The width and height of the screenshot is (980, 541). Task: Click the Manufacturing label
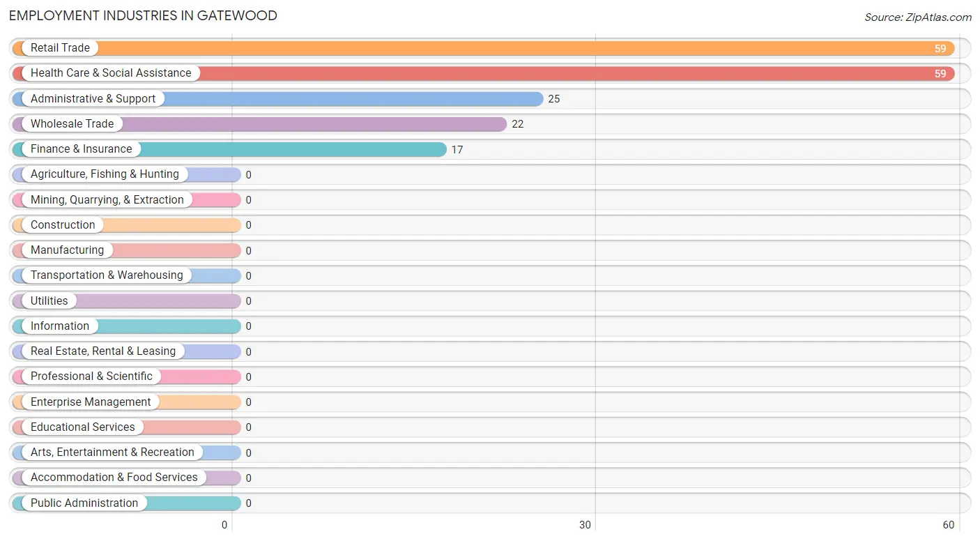[x=67, y=250]
